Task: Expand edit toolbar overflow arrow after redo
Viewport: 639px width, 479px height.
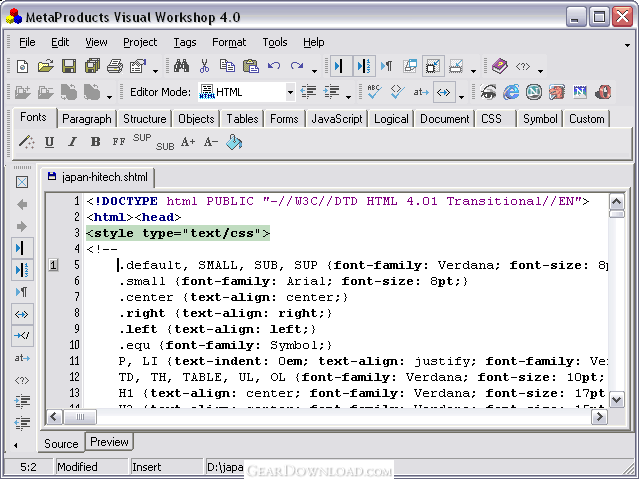Action: click(314, 71)
